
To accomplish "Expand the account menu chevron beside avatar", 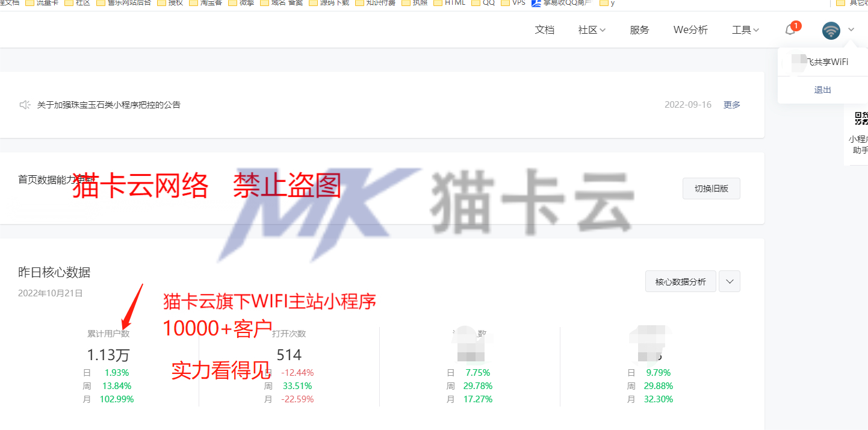I will click(851, 30).
